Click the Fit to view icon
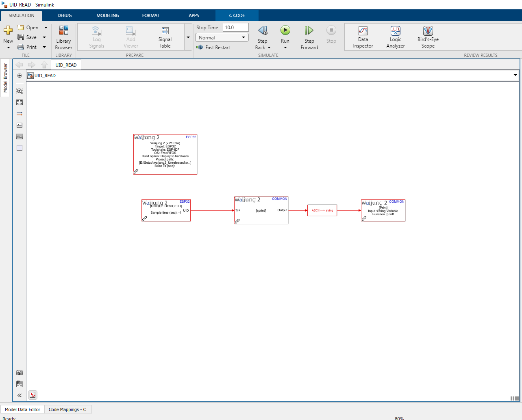522x420 pixels. pos(20,102)
